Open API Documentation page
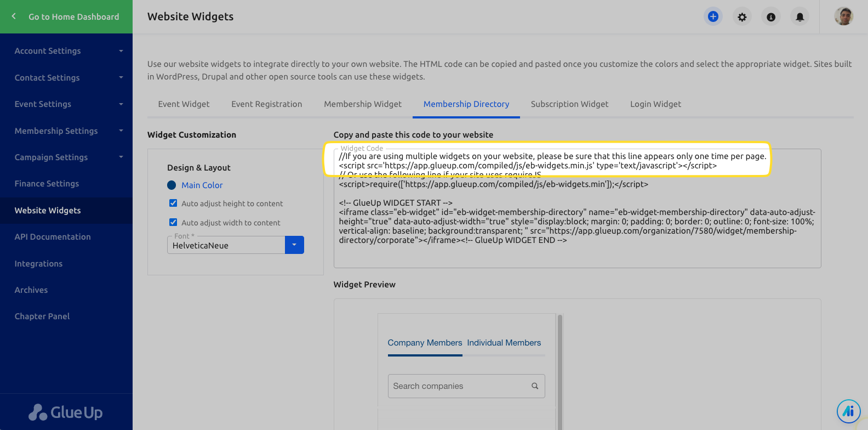The width and height of the screenshot is (868, 430). tap(66, 237)
